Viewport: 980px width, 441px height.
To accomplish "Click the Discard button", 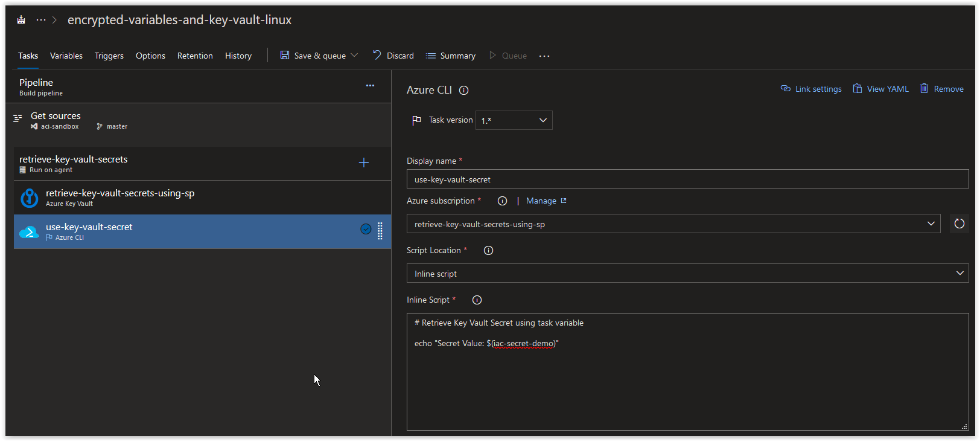I will 393,56.
